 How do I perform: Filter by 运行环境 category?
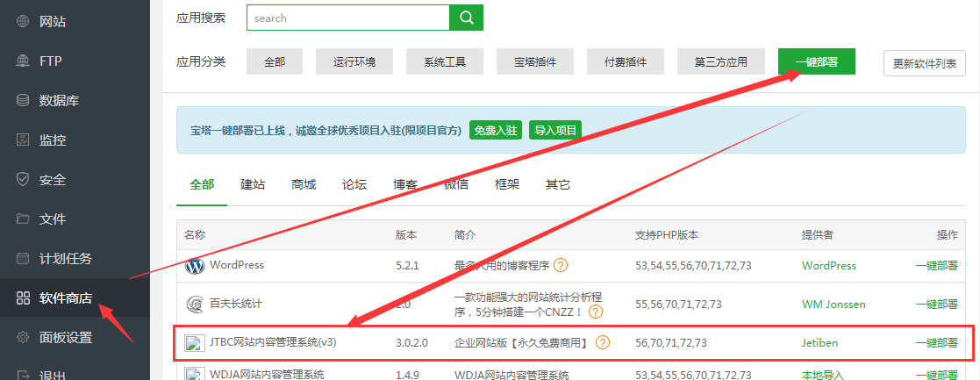(x=354, y=62)
